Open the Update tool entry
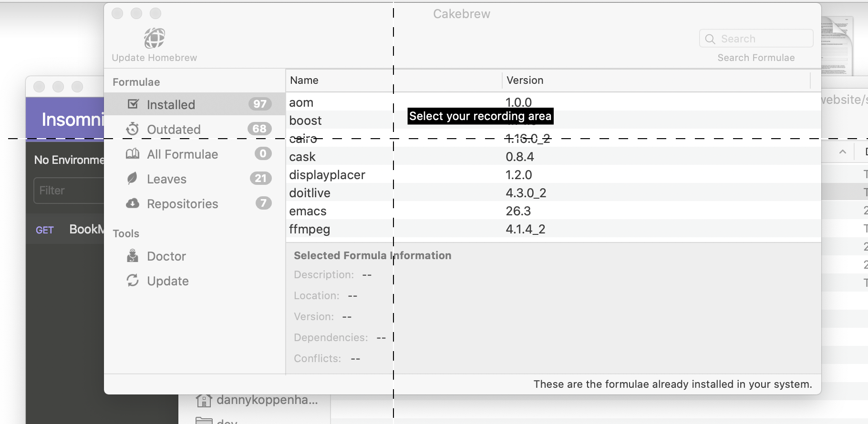This screenshot has height=424, width=868. (x=195, y=281)
